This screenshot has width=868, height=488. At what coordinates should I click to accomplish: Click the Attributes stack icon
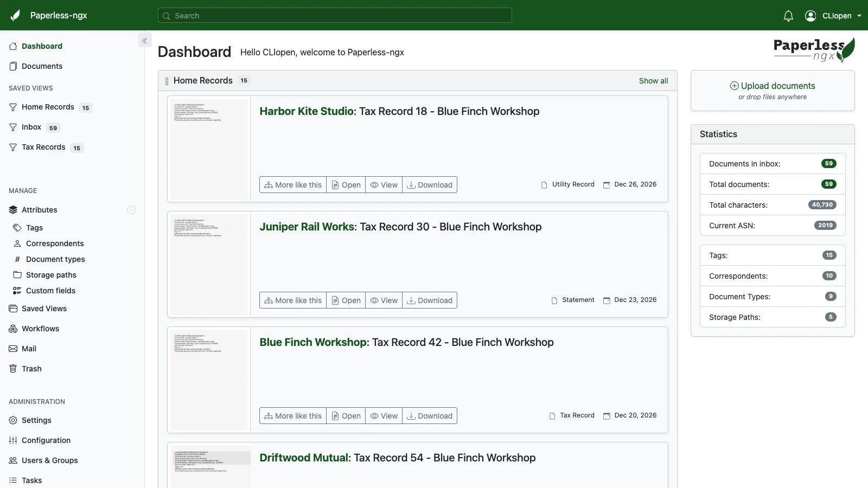pyautogui.click(x=13, y=210)
